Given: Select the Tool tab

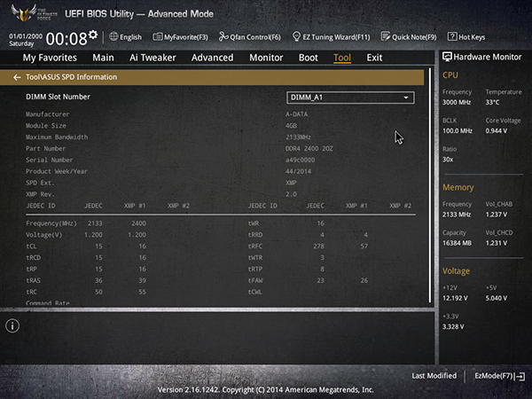Looking at the screenshot, I should click(x=342, y=58).
